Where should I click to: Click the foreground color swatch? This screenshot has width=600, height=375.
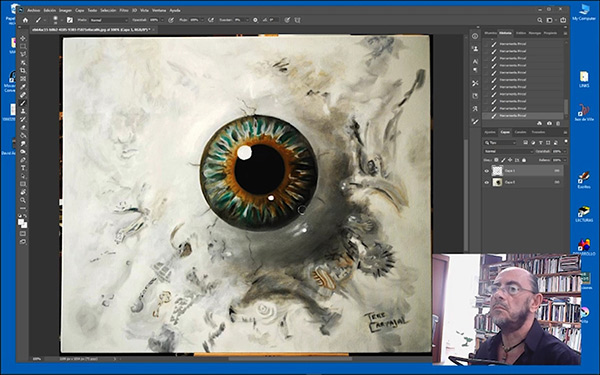[20, 221]
